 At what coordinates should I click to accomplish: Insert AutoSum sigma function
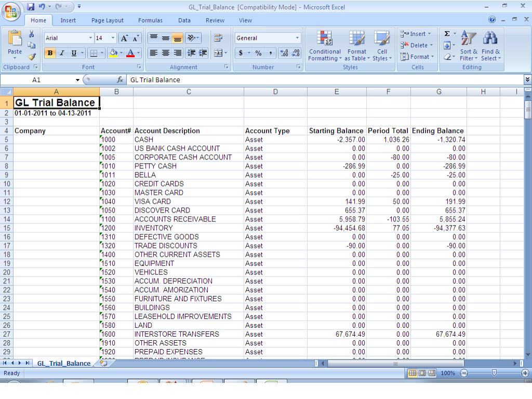(447, 34)
